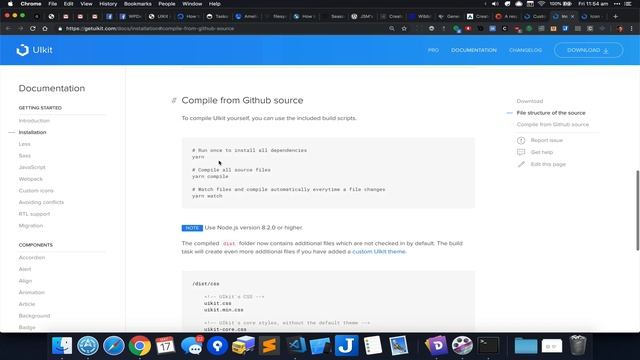Launch Sublime Text from the Dock
The width and height of the screenshot is (640, 360).
269,345
